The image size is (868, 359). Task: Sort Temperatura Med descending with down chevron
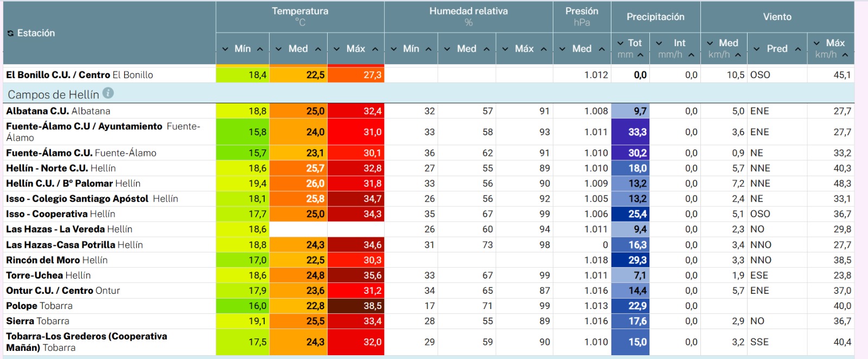pos(278,49)
